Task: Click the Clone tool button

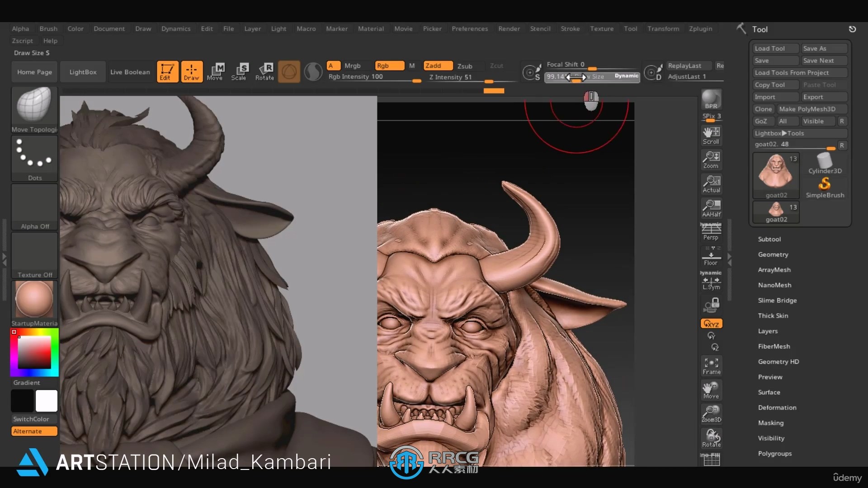Action: (764, 108)
